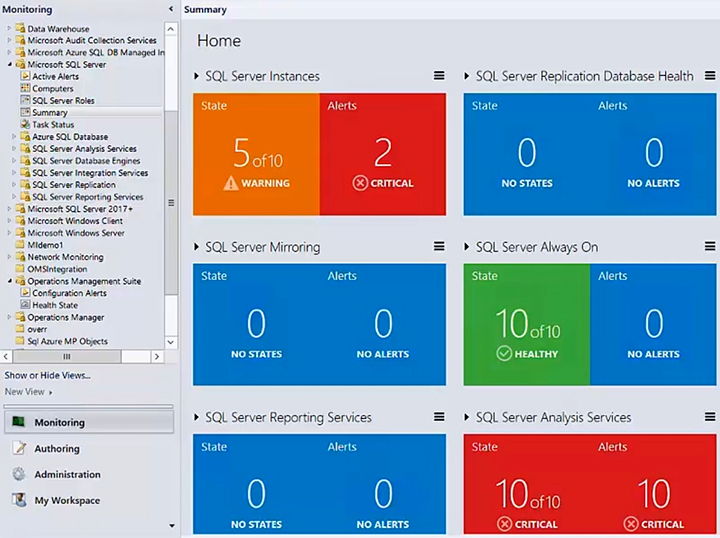
Task: Click the Sql Azure MP Objects folder icon
Action: point(20,341)
